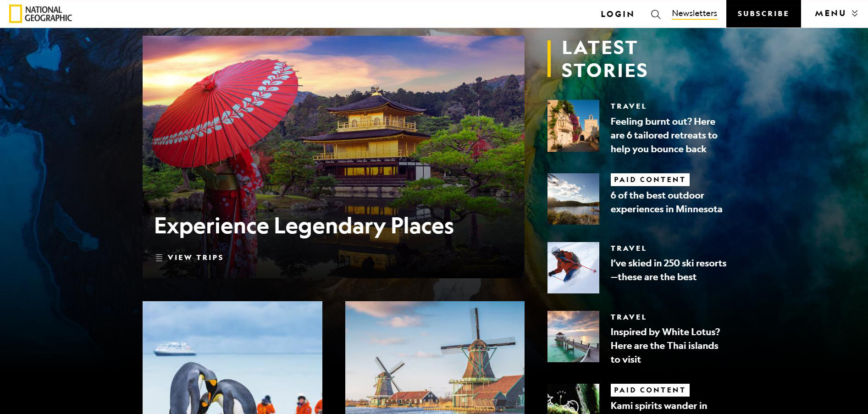Click the SUBSCRIBE button
Viewport: 868px width, 414px height.
763,14
